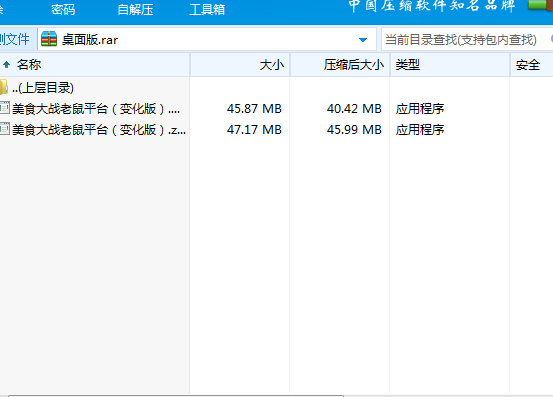Click the application icon of the 45.87 MB file
This screenshot has width=553, height=397.
click(5, 108)
